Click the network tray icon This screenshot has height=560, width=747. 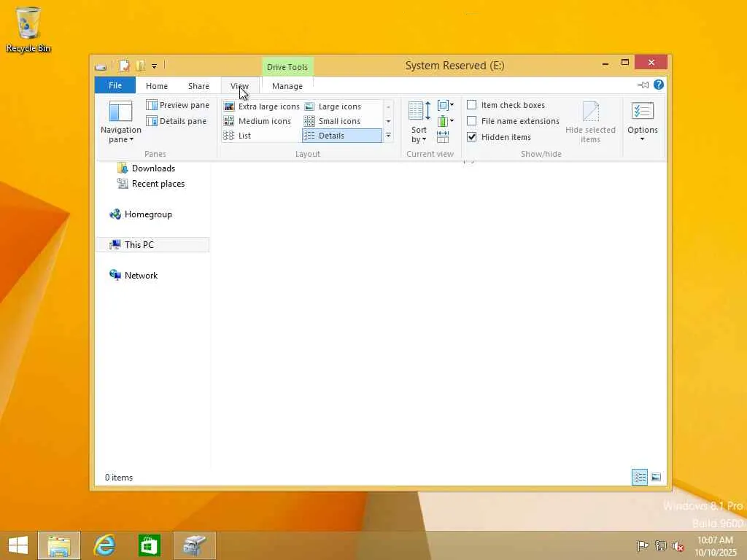pos(660,546)
